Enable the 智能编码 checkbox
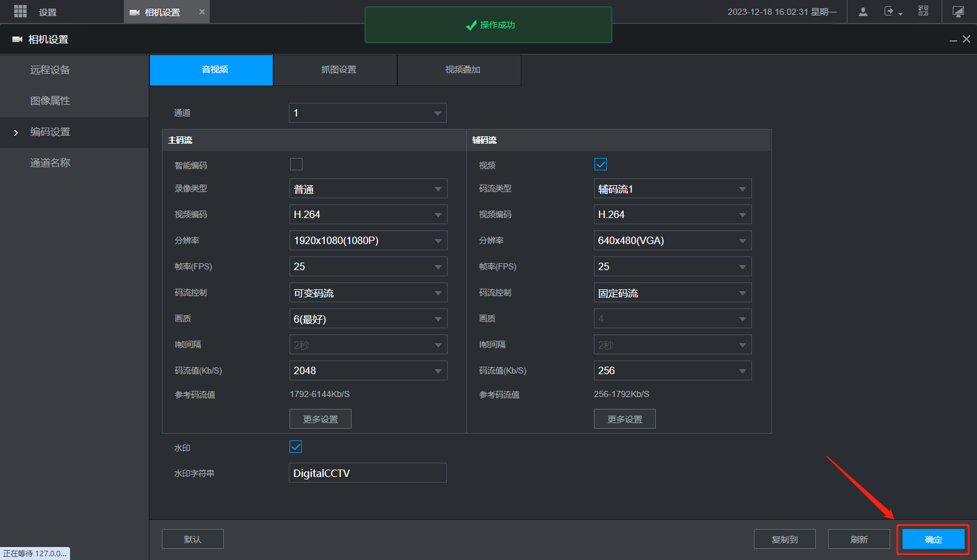This screenshot has height=560, width=977. [x=296, y=164]
